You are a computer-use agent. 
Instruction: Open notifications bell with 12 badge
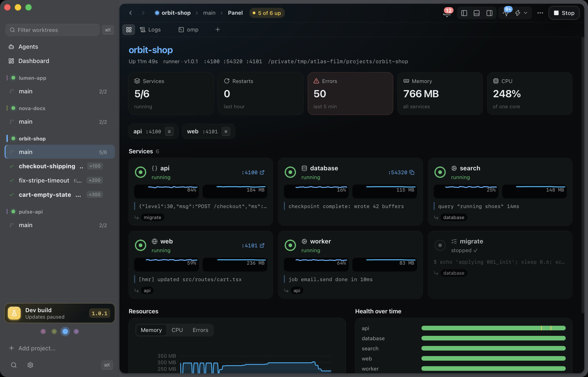coord(447,13)
